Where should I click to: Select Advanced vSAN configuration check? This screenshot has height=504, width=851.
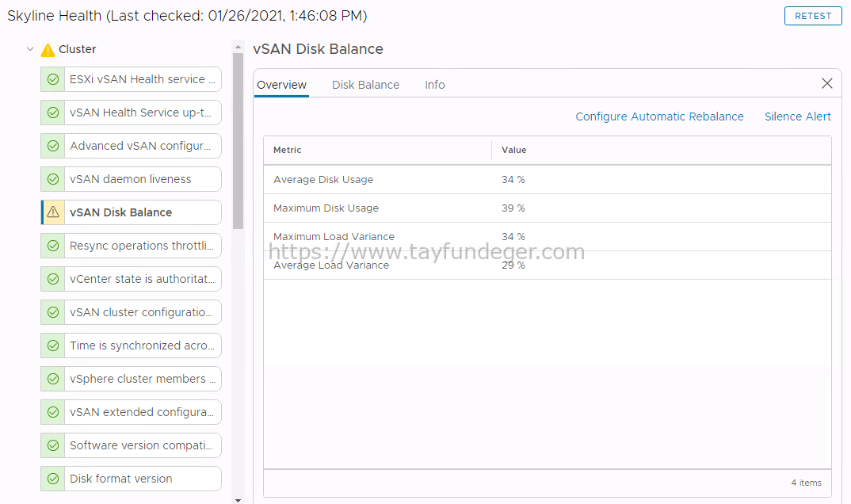131,146
